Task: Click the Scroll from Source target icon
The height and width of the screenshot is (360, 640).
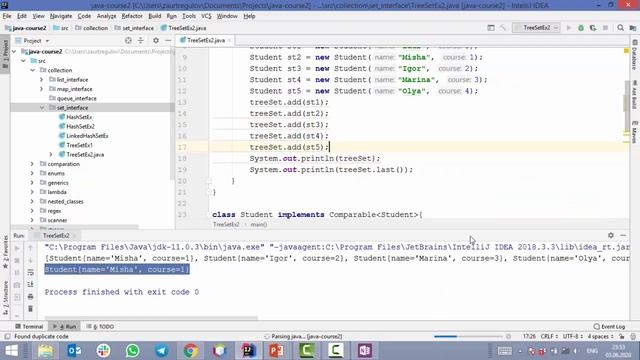Action: [x=128, y=40]
